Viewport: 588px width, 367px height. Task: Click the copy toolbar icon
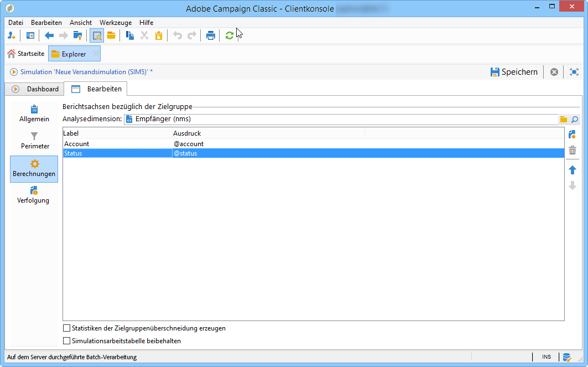click(x=130, y=35)
